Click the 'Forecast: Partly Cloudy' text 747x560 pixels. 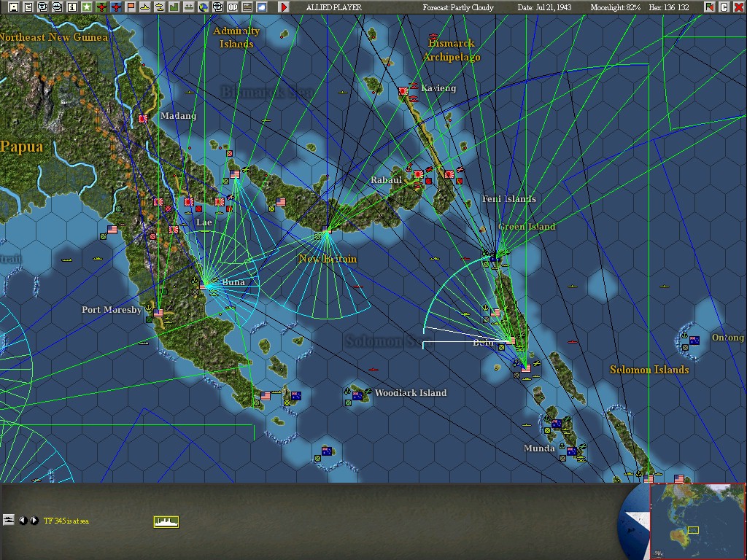click(458, 7)
